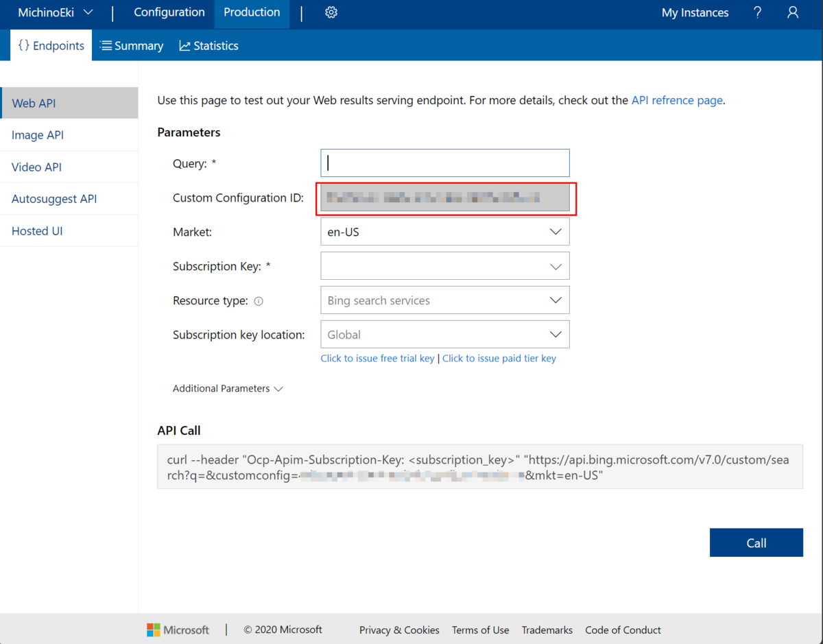Click the API Call curl command text
823x644 pixels.
click(x=480, y=467)
